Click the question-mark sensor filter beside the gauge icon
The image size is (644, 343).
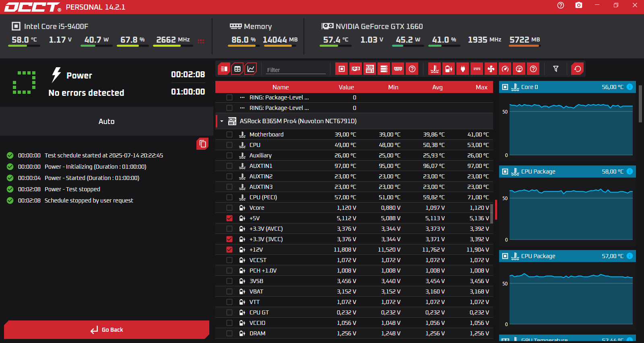click(x=533, y=69)
